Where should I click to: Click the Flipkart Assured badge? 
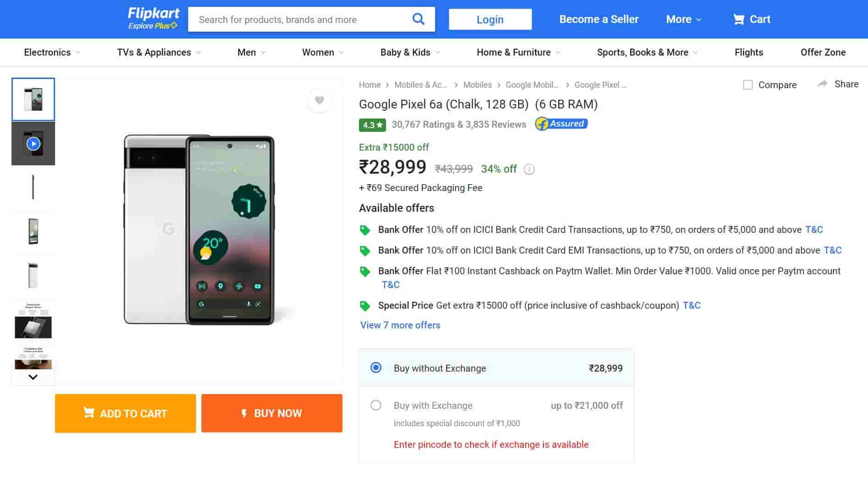(x=561, y=124)
